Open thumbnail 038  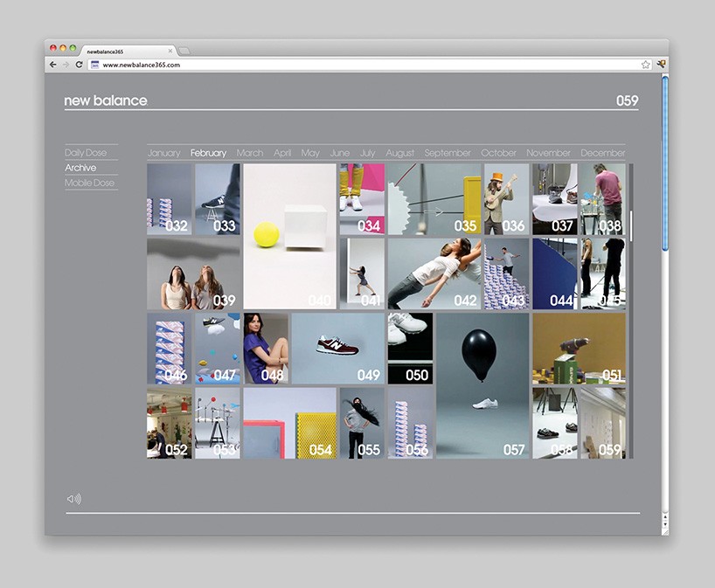coord(603,199)
